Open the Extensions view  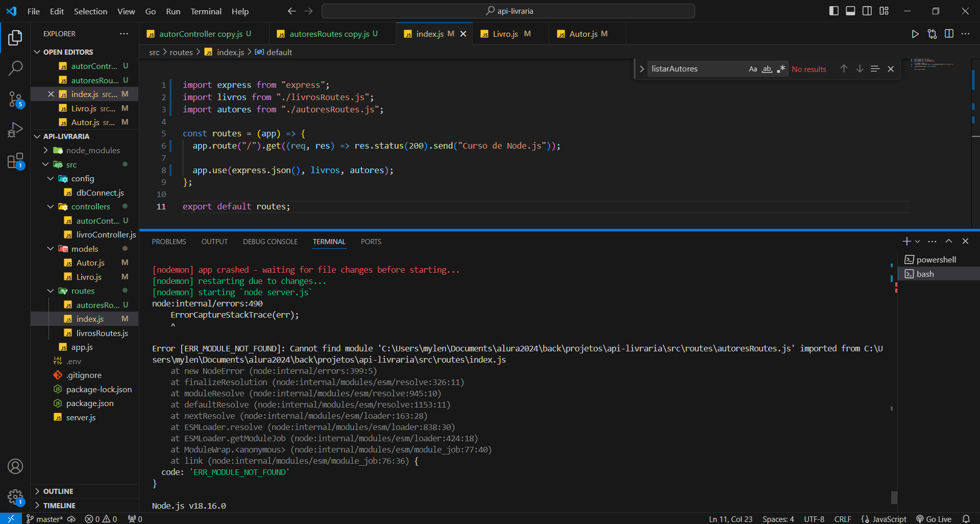click(15, 161)
